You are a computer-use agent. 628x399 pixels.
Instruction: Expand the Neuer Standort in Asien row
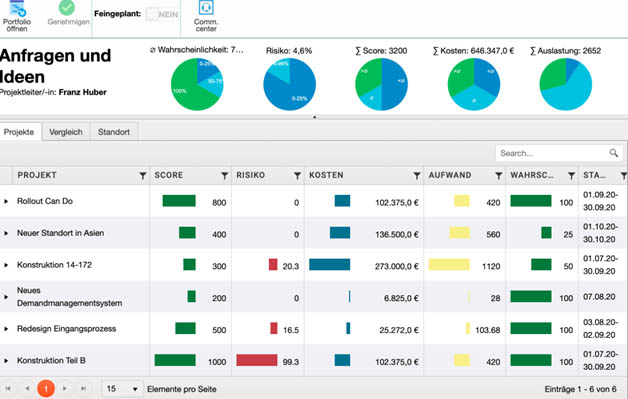click(6, 233)
